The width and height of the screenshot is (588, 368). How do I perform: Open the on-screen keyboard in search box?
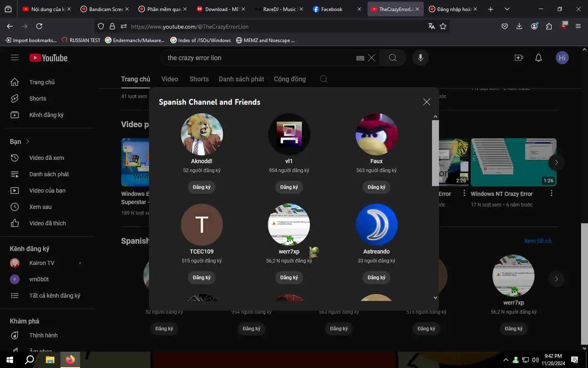[x=360, y=58]
